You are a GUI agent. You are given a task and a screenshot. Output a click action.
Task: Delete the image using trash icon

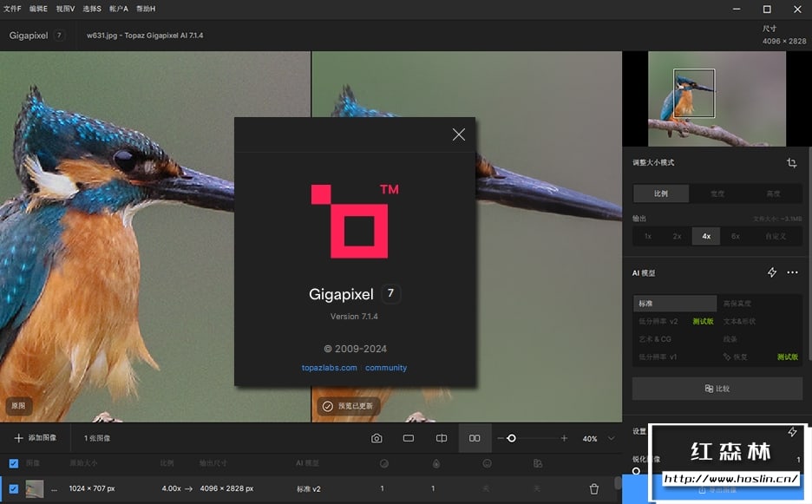tap(594, 488)
